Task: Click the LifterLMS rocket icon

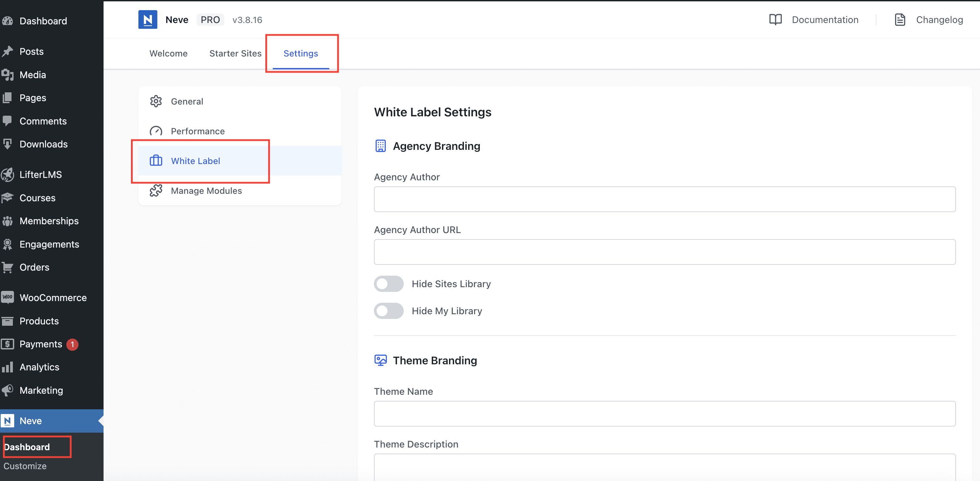Action: (x=7, y=175)
